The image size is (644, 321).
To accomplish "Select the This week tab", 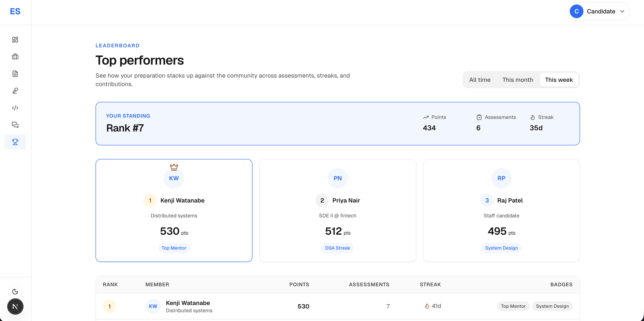I will point(559,80).
